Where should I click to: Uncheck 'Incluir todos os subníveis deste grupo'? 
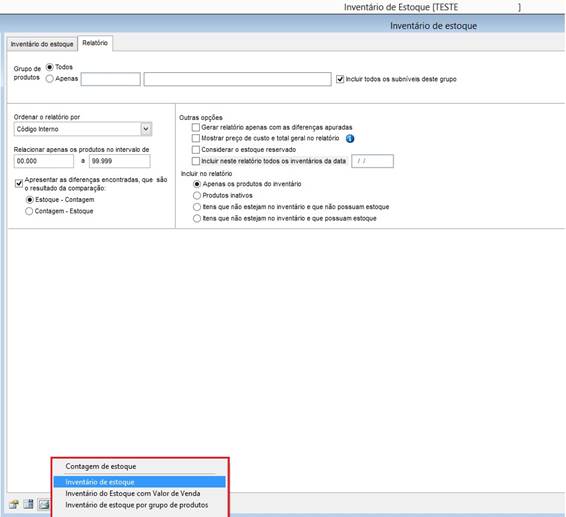coord(340,79)
